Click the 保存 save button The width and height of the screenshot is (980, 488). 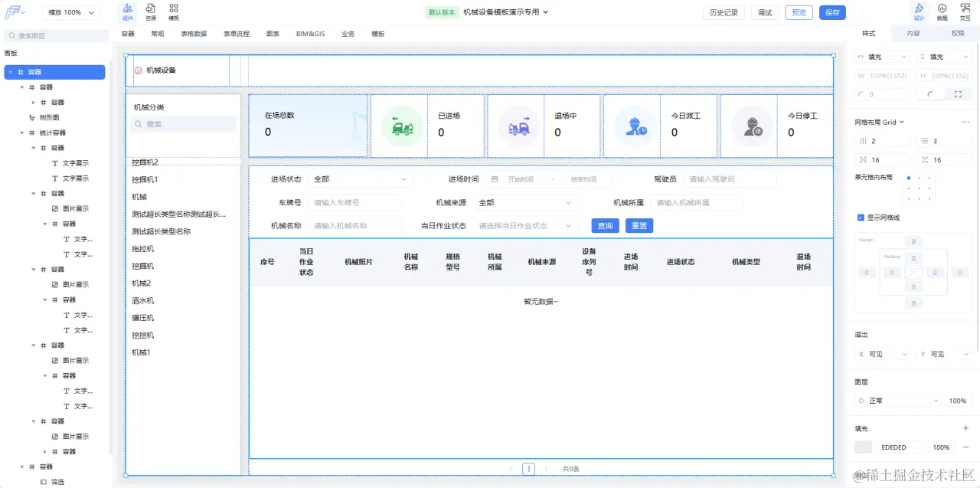[832, 12]
